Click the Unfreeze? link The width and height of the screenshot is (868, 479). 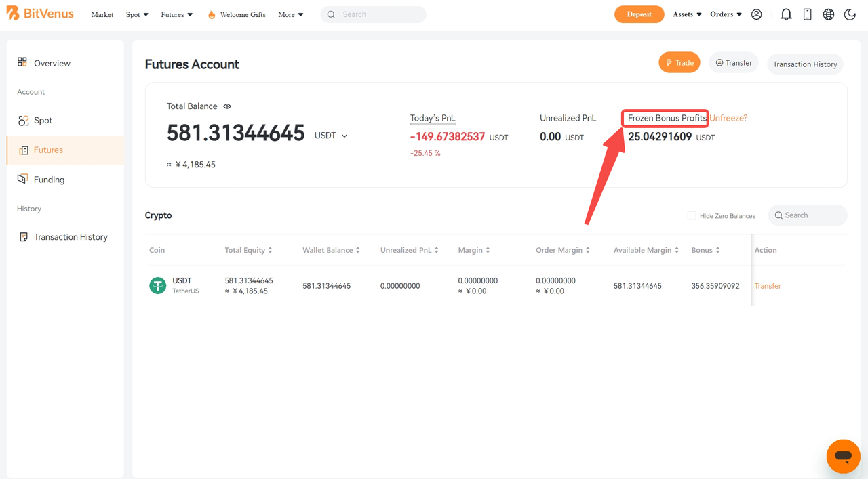tap(728, 118)
